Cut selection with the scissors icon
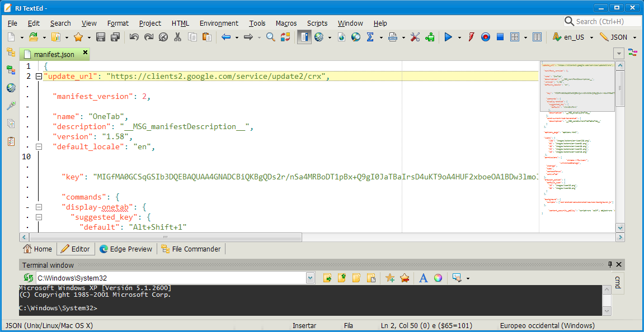The image size is (644, 332). pyautogui.click(x=177, y=37)
